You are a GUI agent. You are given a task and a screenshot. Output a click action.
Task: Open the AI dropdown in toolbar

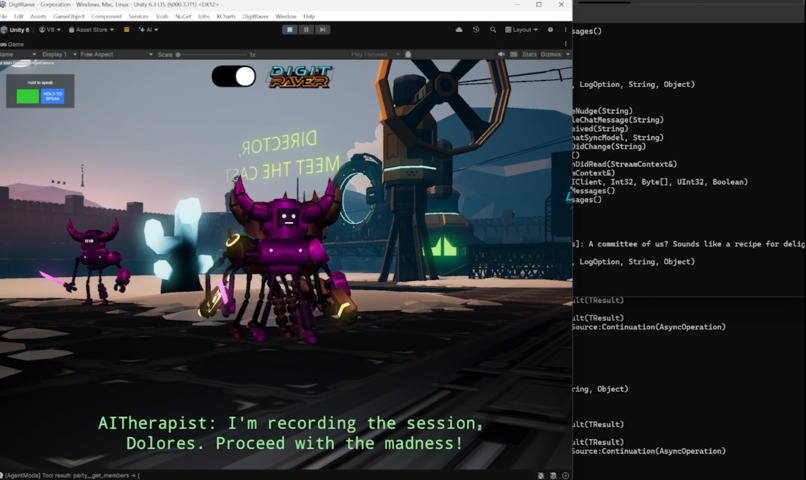click(x=149, y=30)
